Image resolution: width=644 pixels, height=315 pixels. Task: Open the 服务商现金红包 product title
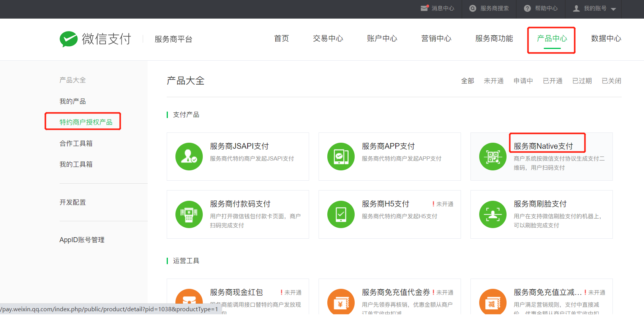coord(236,292)
